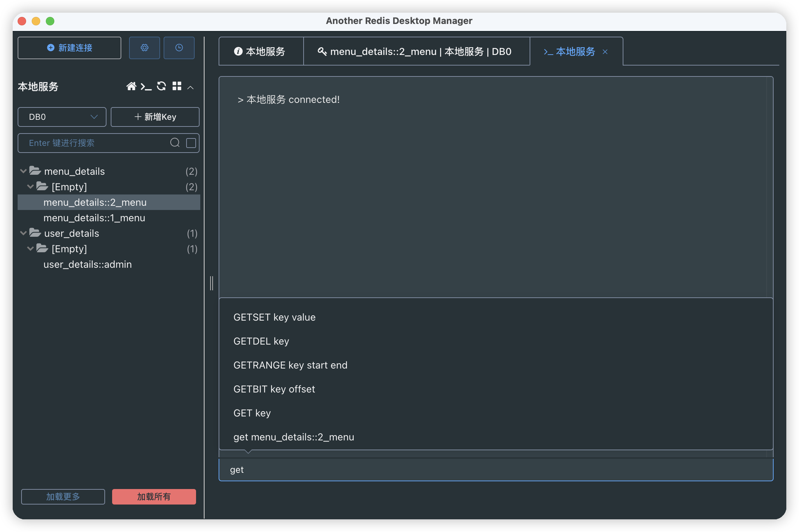Toggle exact search checkbox
The width and height of the screenshot is (799, 532).
pos(191,143)
